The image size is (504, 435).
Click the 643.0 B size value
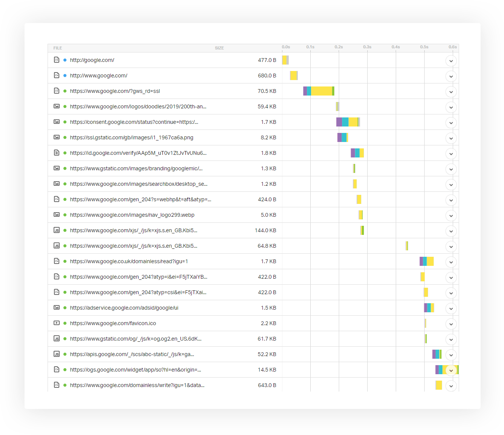coord(267,385)
